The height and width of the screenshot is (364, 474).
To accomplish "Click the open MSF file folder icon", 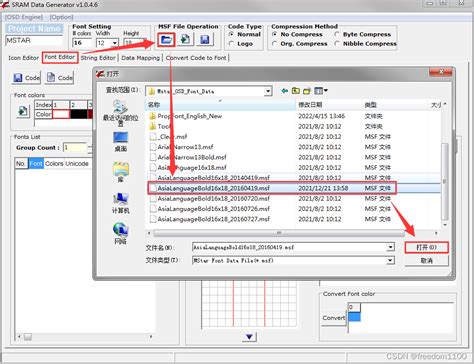I will 166,40.
